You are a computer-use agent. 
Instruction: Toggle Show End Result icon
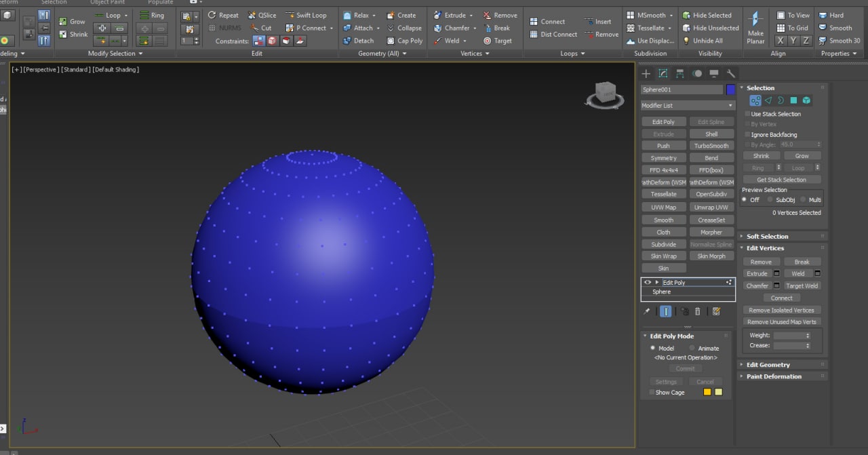click(666, 311)
